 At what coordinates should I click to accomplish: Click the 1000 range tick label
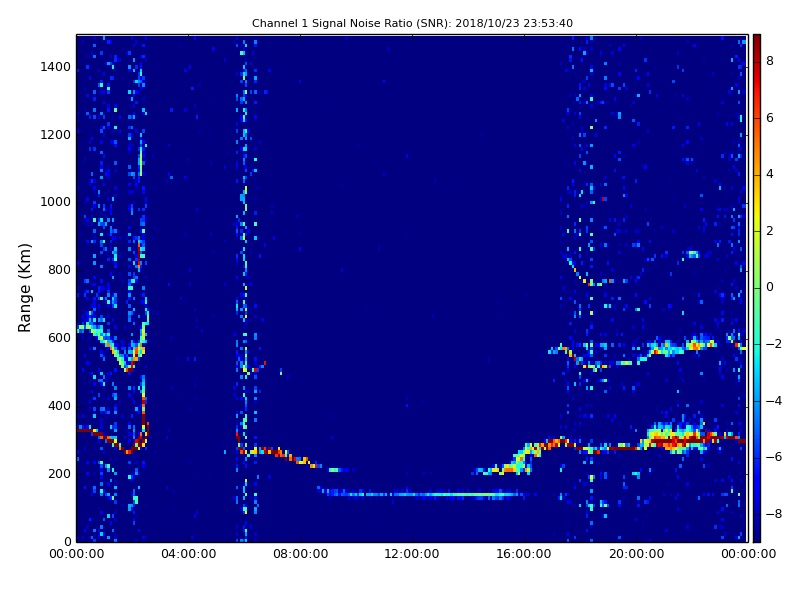pyautogui.click(x=55, y=203)
